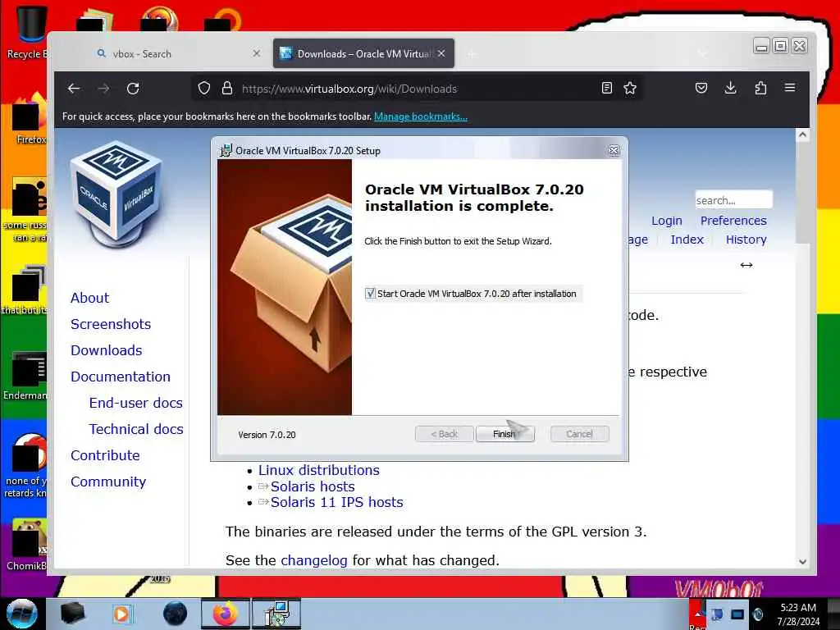The image size is (840, 630).
Task: Open tracking protection shield icon
Action: pos(203,88)
